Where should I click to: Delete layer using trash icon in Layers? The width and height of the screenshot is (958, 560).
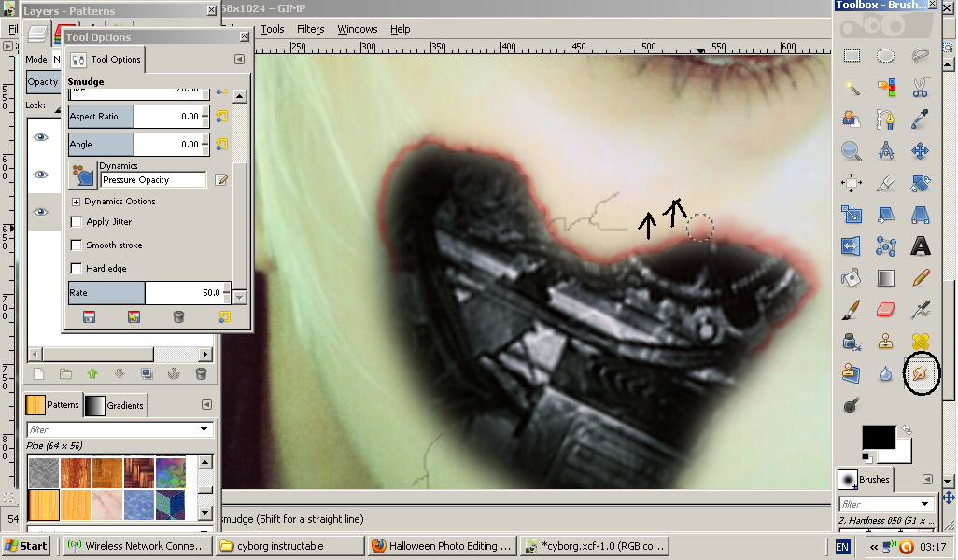tap(201, 373)
